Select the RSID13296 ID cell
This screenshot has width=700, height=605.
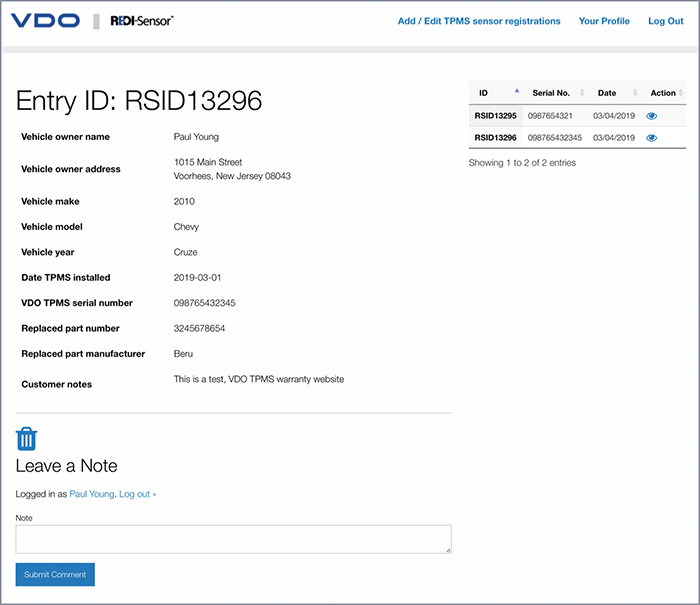[x=495, y=138]
